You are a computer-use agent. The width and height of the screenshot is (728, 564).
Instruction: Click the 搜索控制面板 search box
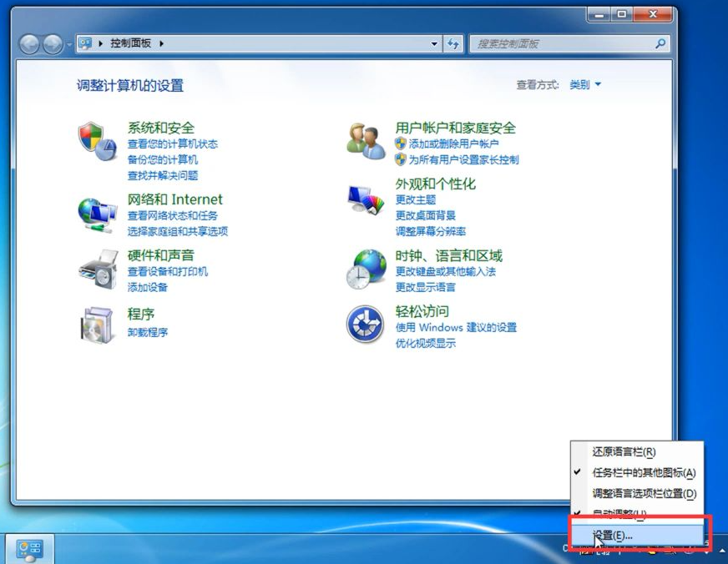[x=570, y=43]
